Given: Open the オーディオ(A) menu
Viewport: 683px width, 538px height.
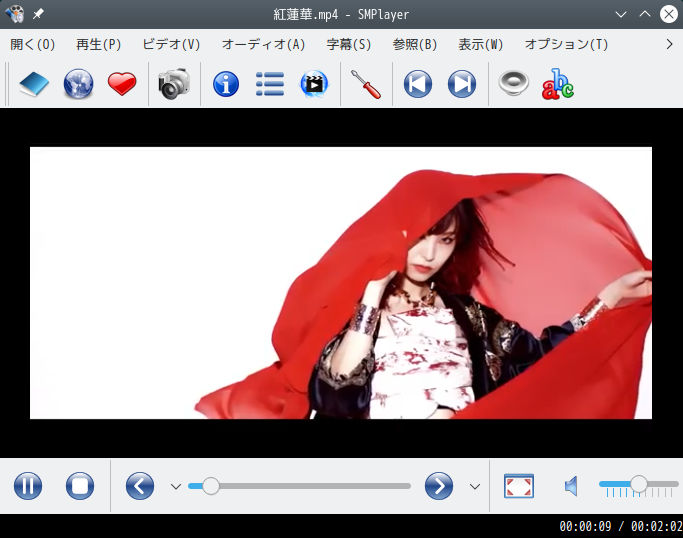Looking at the screenshot, I should [263, 44].
